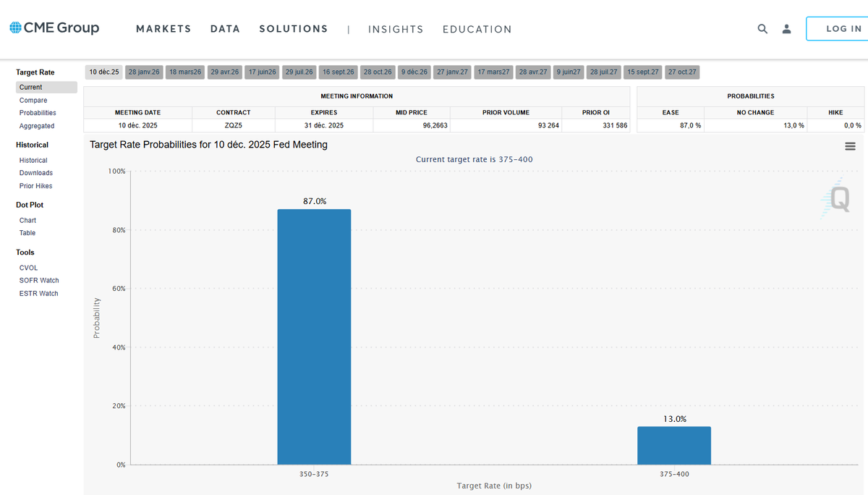Open the SOFR Watch tool link
This screenshot has width=868, height=495.
point(39,280)
